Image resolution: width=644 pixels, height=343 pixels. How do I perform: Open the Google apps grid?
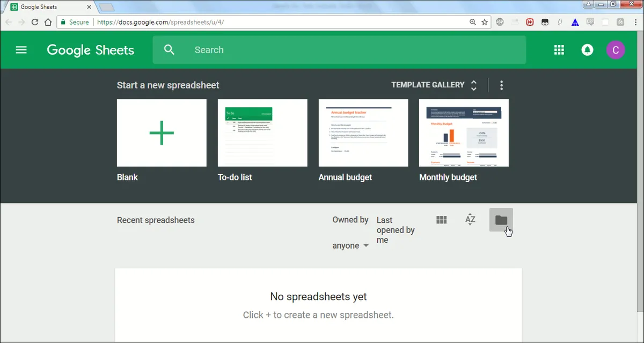[x=559, y=50]
